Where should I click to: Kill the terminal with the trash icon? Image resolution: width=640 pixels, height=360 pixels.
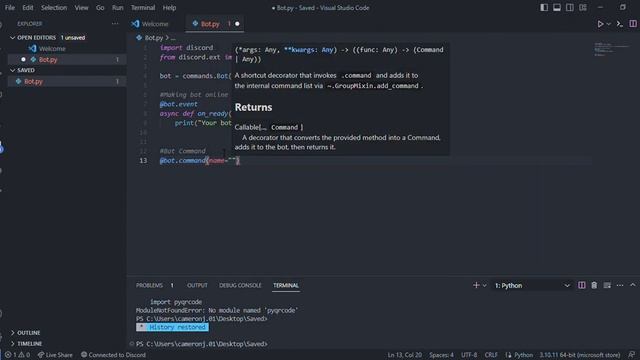[x=594, y=285]
